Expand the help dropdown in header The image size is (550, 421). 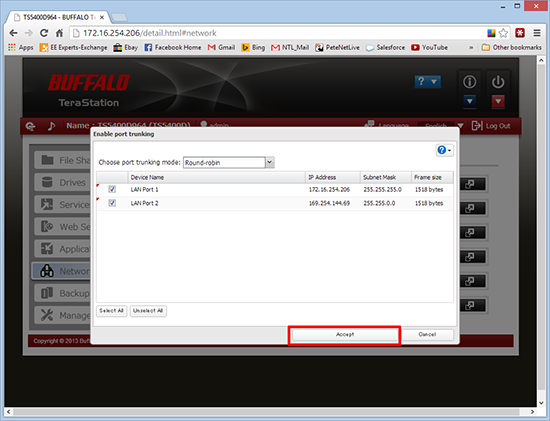[427, 81]
